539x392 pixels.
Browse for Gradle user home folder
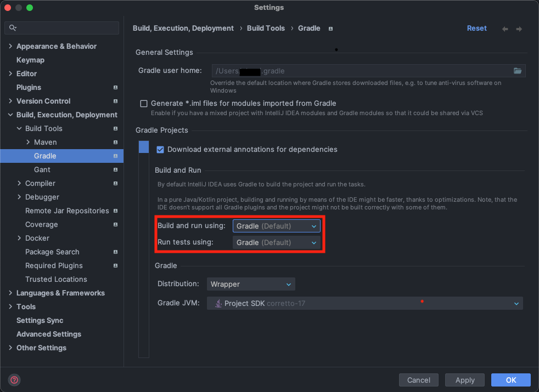518,71
